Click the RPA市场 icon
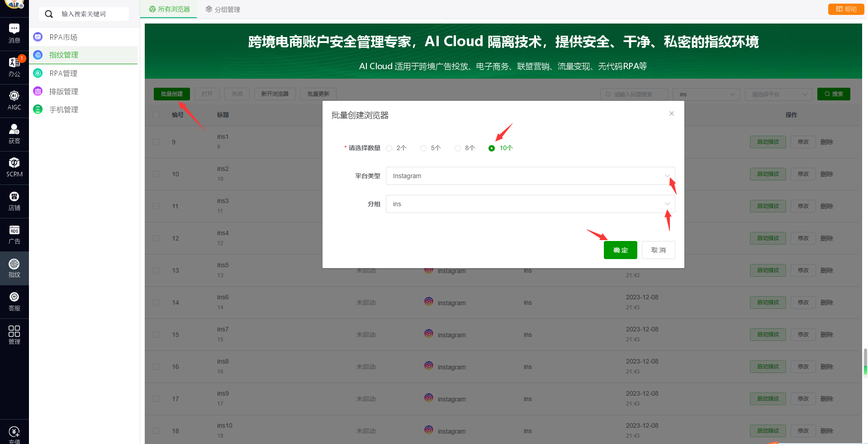Viewport: 868px width, 444px height. pyautogui.click(x=38, y=37)
